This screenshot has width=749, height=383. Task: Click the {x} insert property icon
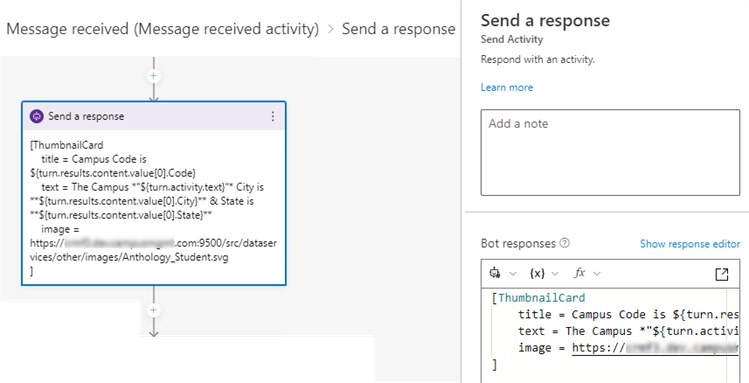click(537, 273)
